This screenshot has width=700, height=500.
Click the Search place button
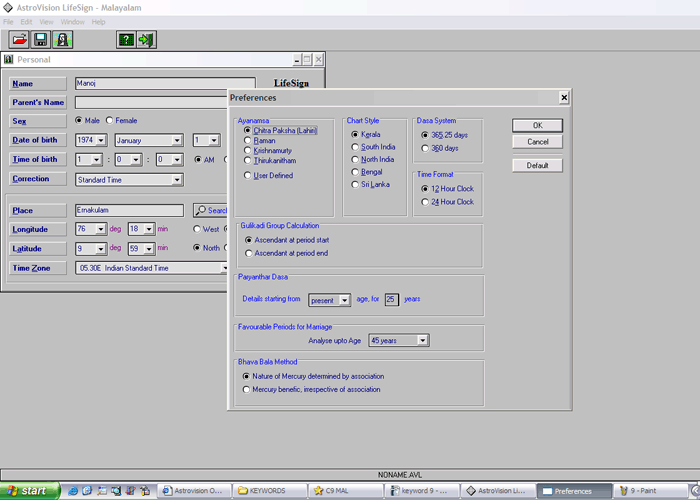(210, 210)
